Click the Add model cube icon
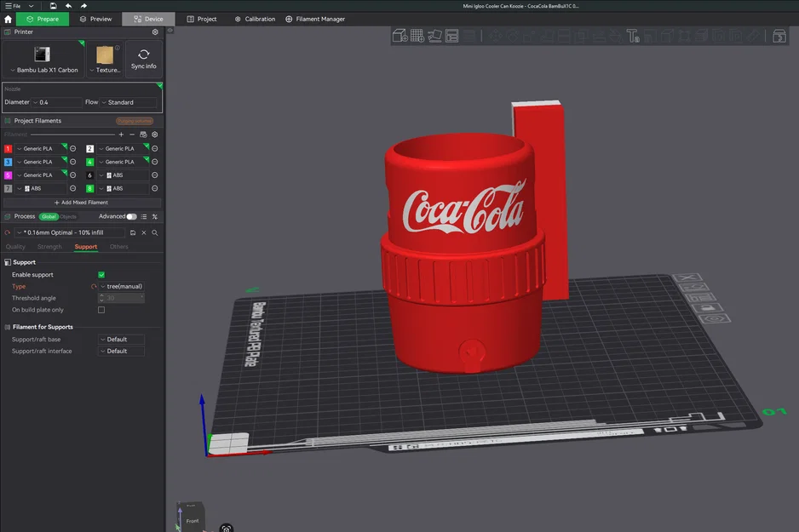 pyautogui.click(x=399, y=36)
